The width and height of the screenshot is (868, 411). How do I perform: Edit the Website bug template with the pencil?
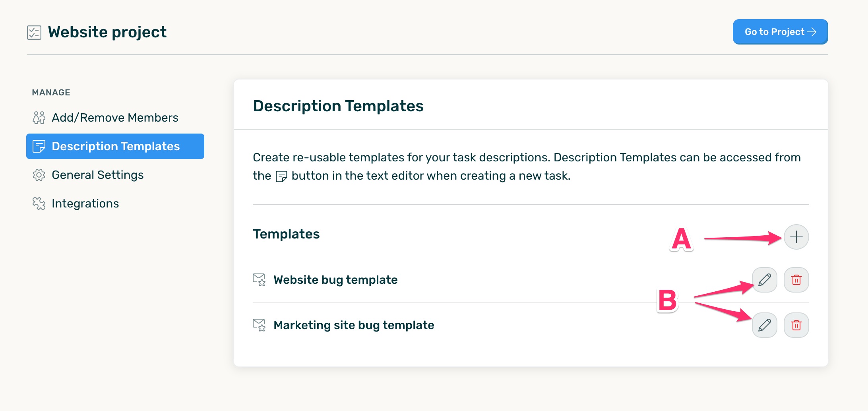(x=764, y=280)
